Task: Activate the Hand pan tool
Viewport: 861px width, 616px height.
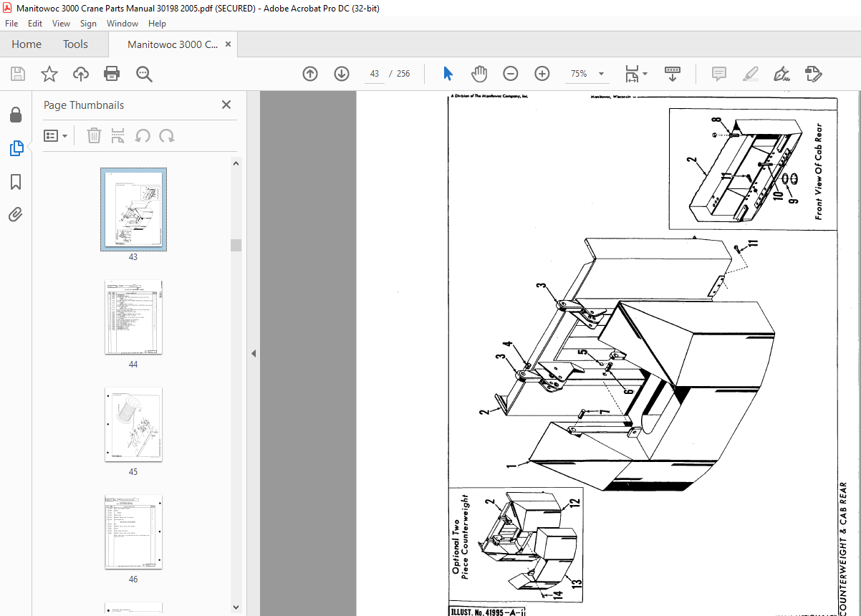Action: click(x=478, y=74)
